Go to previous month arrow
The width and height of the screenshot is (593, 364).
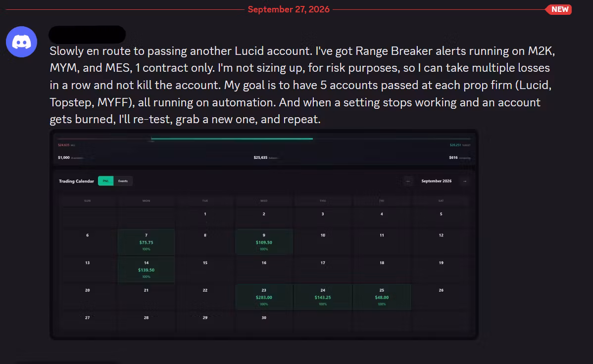pyautogui.click(x=408, y=181)
